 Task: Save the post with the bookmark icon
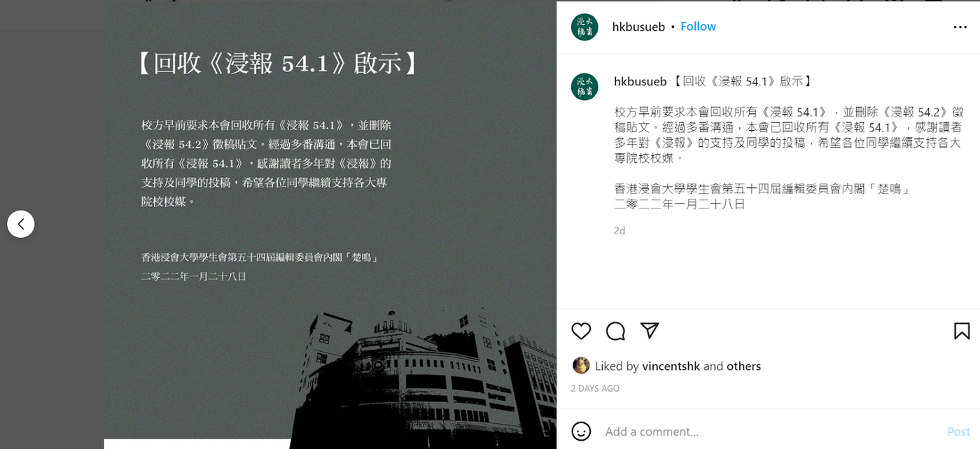point(962,331)
